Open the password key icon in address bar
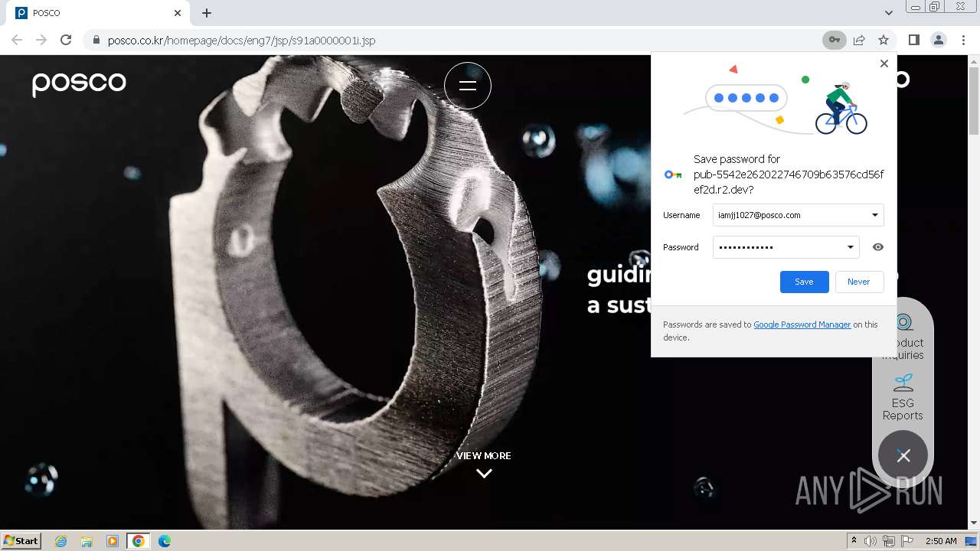 [x=834, y=40]
